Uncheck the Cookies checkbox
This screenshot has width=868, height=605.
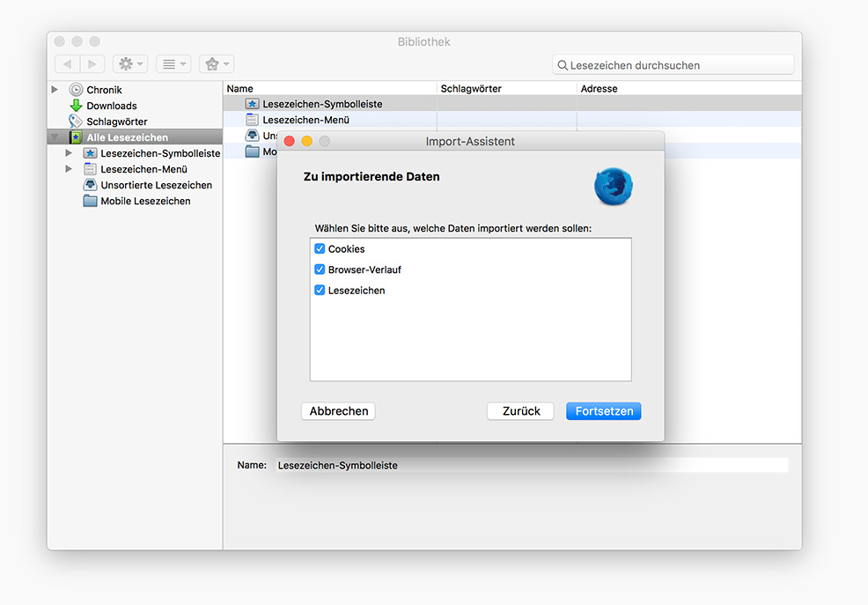(320, 249)
